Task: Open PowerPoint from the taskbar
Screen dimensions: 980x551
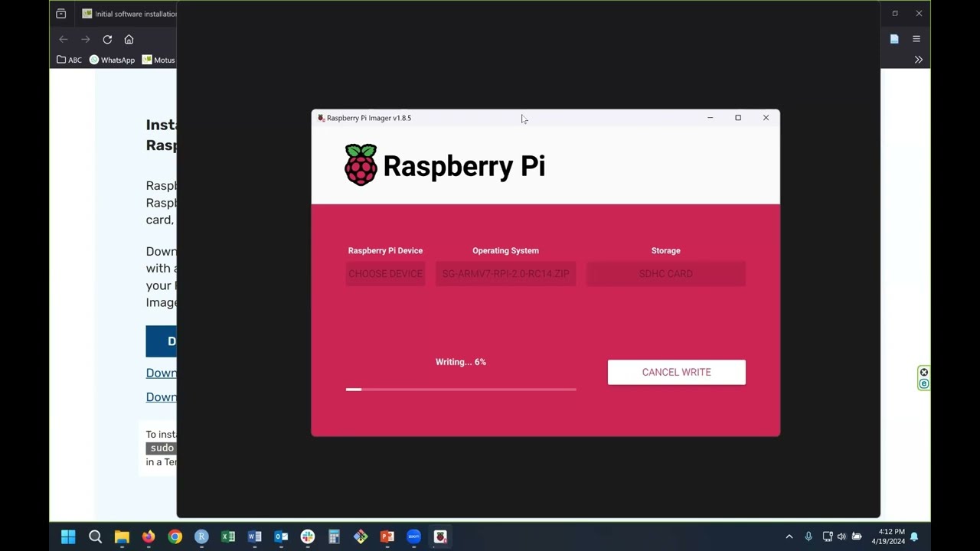Action: coord(387,536)
